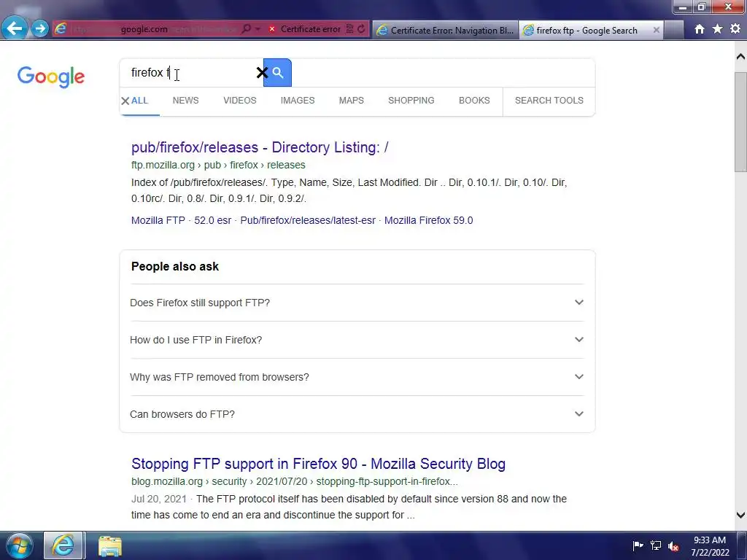Click the scrollbar down arrow
The height and width of the screenshot is (560, 747).
point(740,515)
